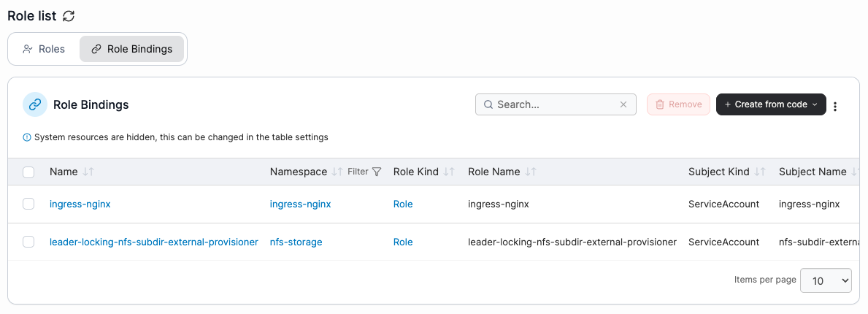The height and width of the screenshot is (314, 868).
Task: Sort the Namespace column with its arrows
Action: (x=337, y=172)
